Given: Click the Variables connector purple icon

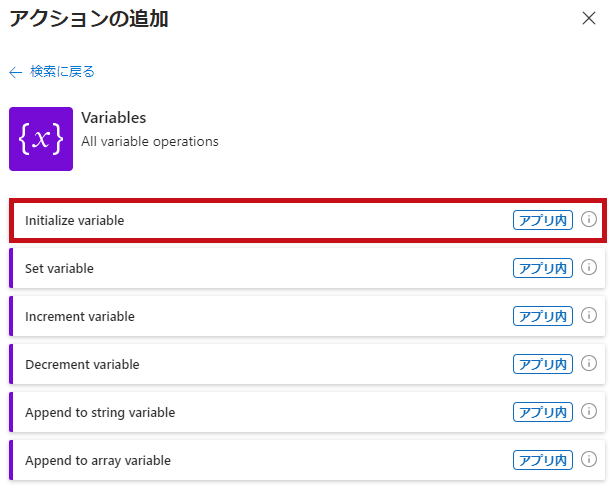Looking at the screenshot, I should (x=41, y=139).
